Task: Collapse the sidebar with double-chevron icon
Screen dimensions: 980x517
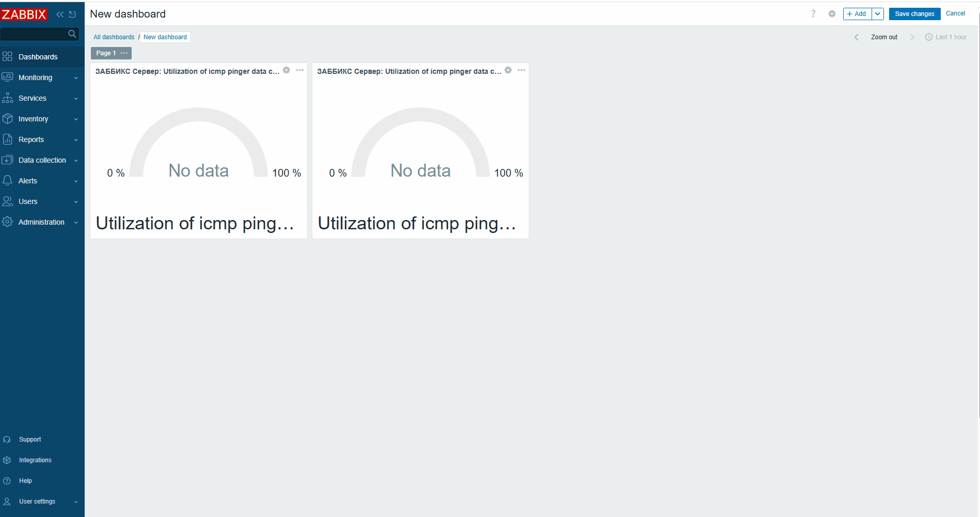Action: 60,14
